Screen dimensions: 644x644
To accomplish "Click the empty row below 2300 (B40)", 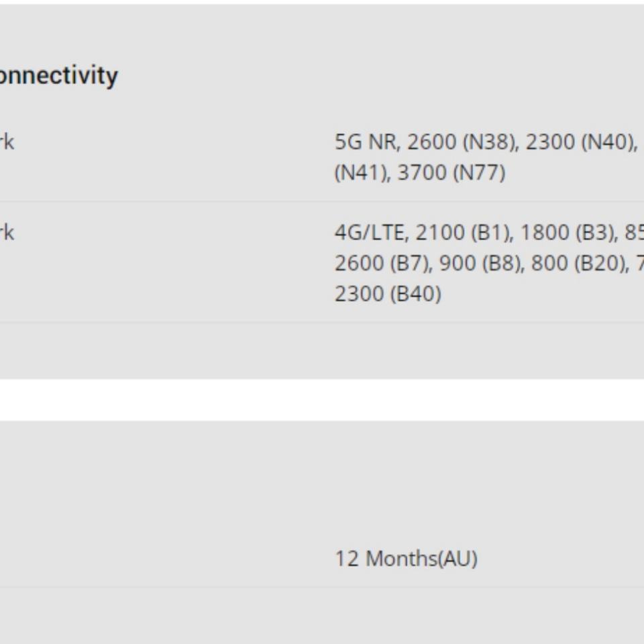I will coord(322,350).
